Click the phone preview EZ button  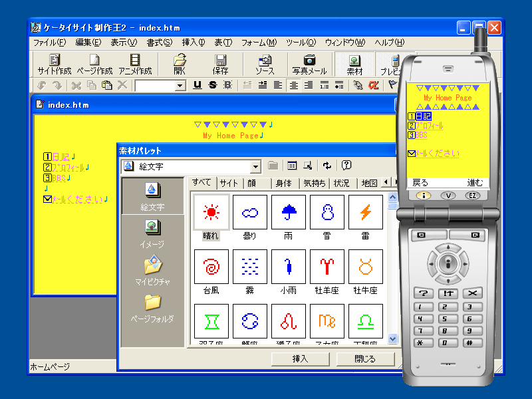click(x=472, y=196)
